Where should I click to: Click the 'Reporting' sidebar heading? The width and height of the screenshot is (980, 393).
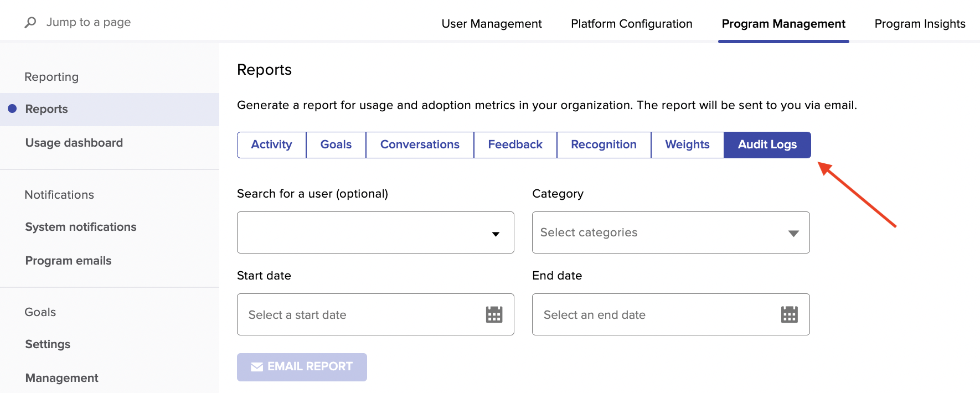click(x=51, y=77)
